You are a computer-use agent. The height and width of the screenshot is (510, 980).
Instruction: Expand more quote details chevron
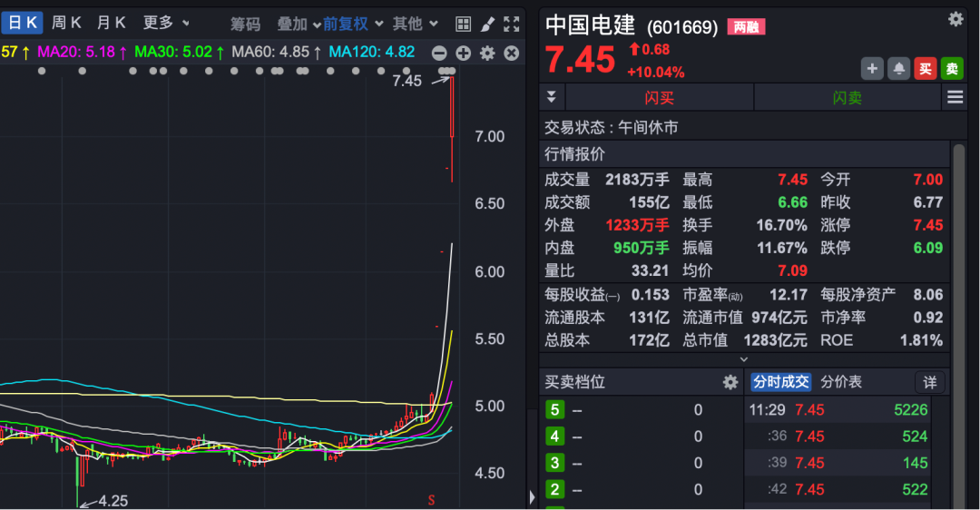(x=744, y=359)
